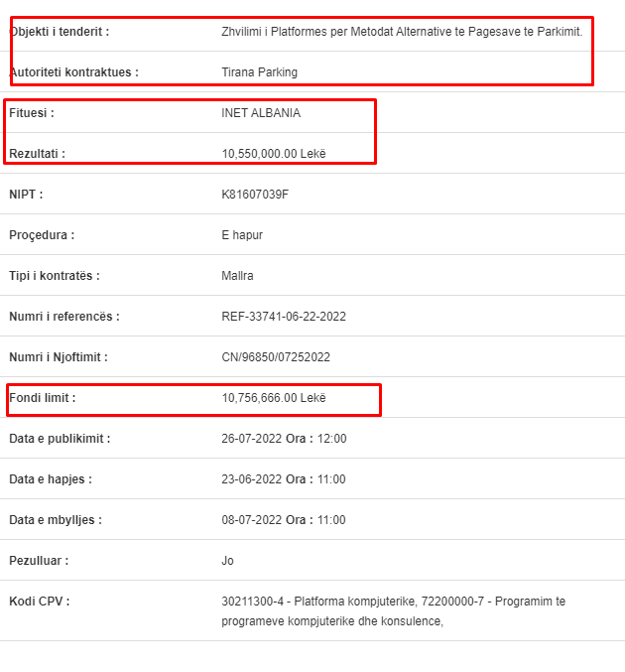Click the Numri i referencës label
Image resolution: width=625 pixels, height=672 pixels.
[64, 317]
